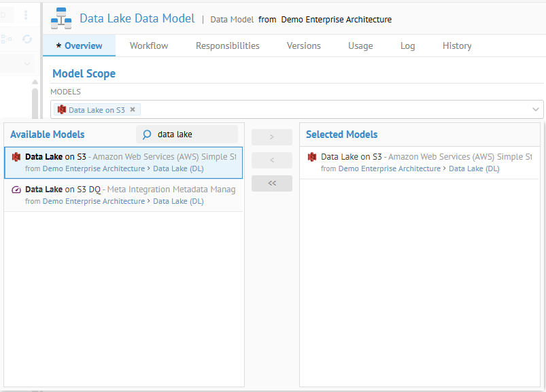Click the red S3 icon inside the Models chip

pos(62,109)
